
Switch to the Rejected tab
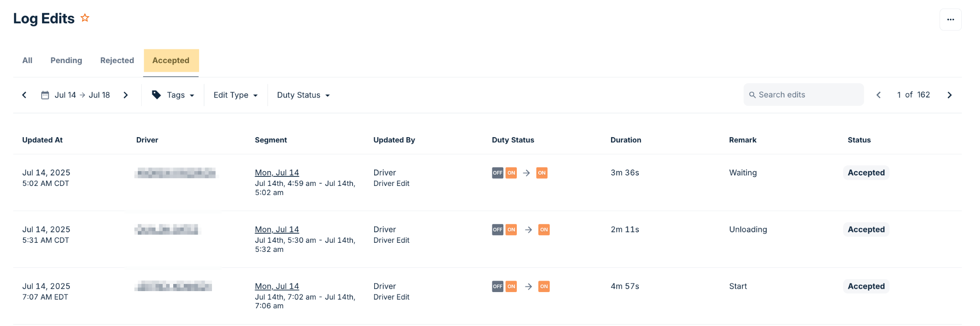tap(117, 61)
